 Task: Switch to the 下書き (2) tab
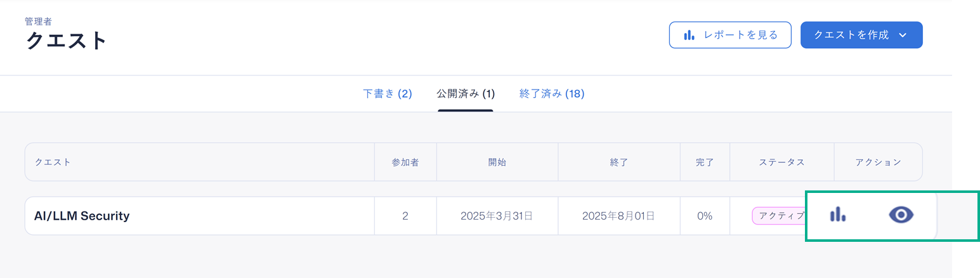[388, 94]
